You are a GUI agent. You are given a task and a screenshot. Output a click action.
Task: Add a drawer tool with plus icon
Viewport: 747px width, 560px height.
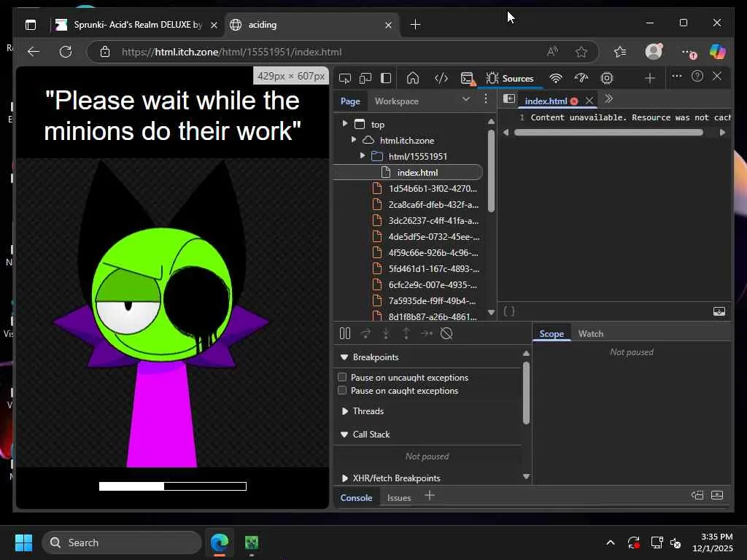click(x=429, y=496)
